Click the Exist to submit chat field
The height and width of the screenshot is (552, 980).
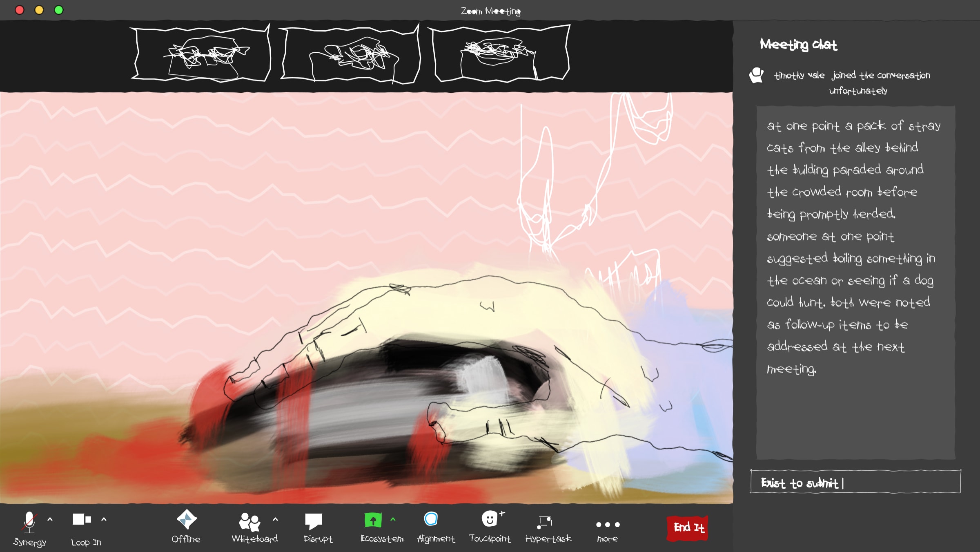[855, 482]
